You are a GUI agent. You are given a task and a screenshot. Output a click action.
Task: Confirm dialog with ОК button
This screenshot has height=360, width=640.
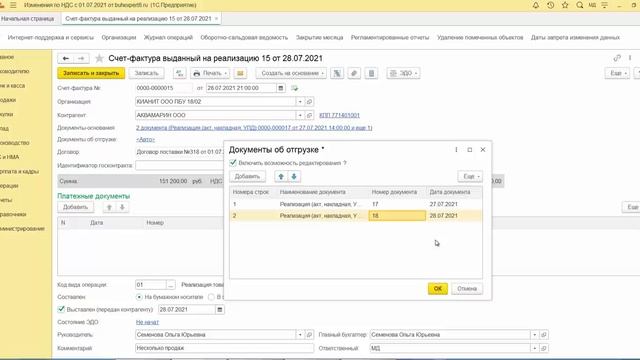(x=438, y=289)
